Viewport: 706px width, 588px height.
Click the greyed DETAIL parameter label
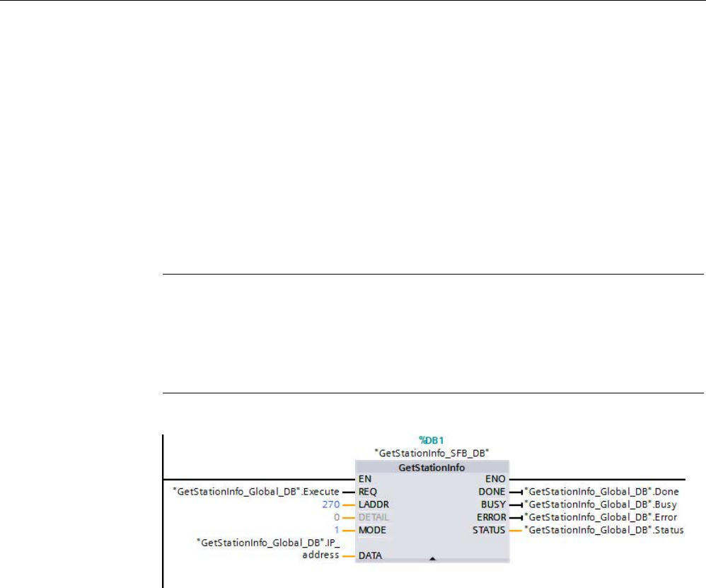point(374,517)
